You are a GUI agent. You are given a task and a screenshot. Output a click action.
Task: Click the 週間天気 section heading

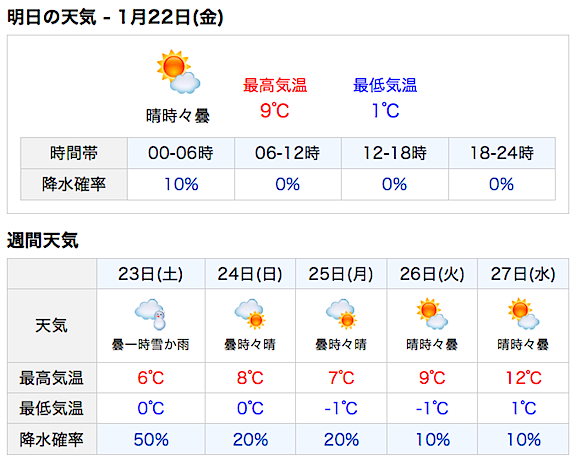[x=43, y=241]
